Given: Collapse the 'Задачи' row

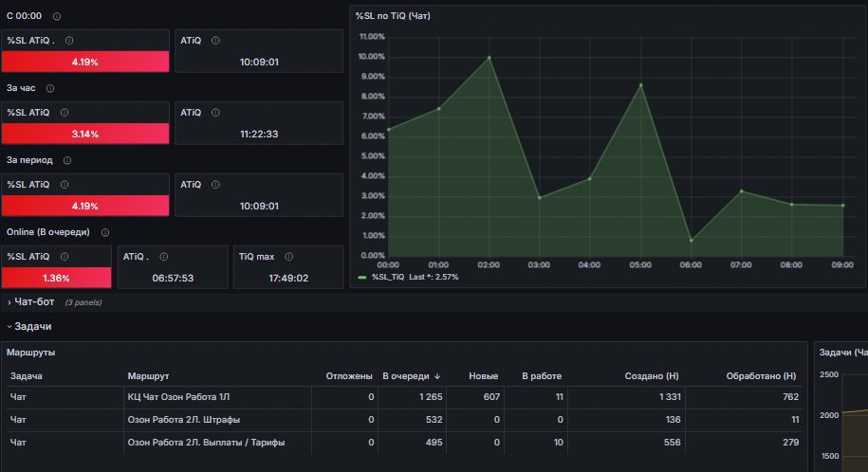Looking at the screenshot, I should coord(32,326).
